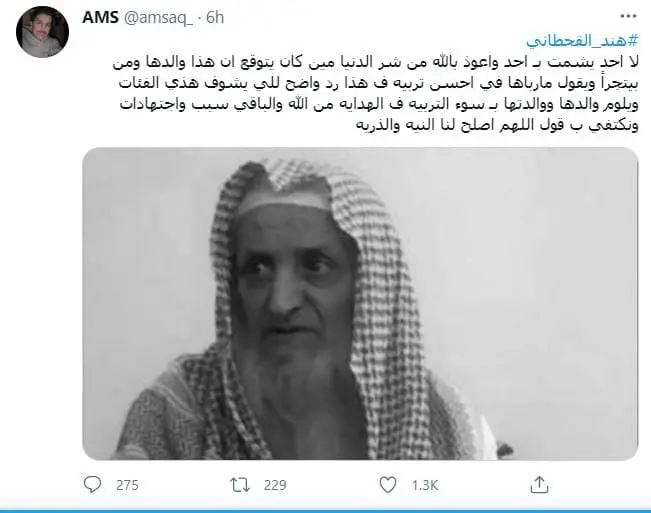View the 1.3K likes count

tap(425, 485)
